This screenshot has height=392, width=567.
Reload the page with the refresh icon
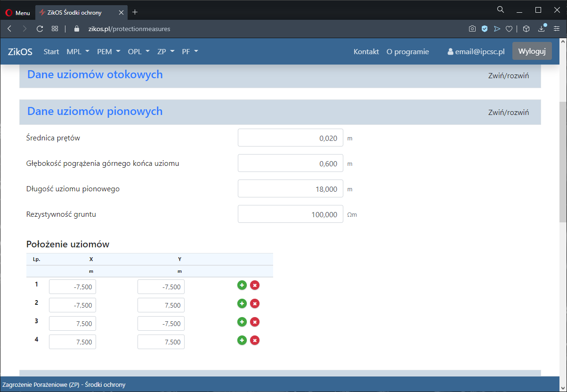(40, 29)
